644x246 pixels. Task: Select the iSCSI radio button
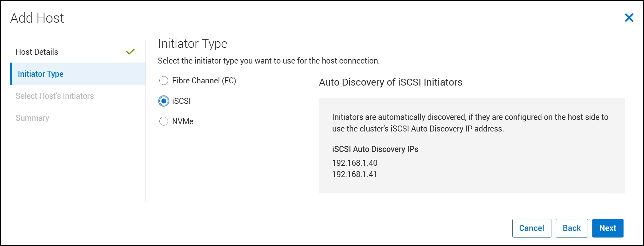click(x=164, y=101)
